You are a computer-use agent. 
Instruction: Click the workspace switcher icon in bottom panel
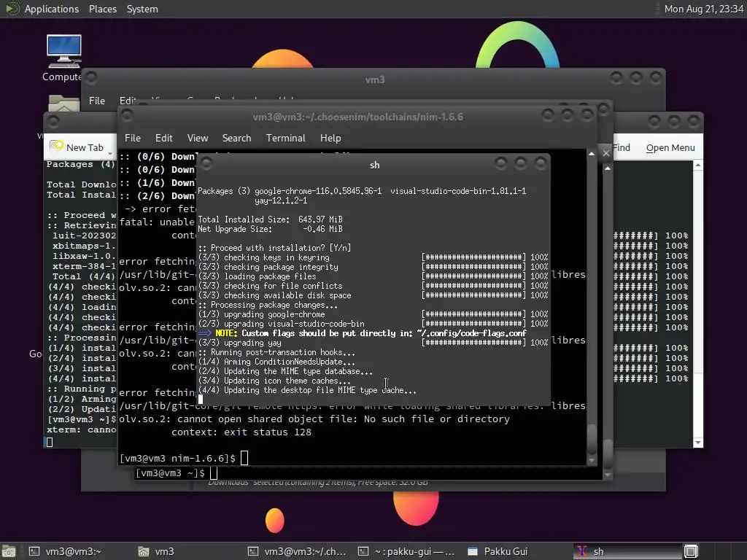coord(691,551)
